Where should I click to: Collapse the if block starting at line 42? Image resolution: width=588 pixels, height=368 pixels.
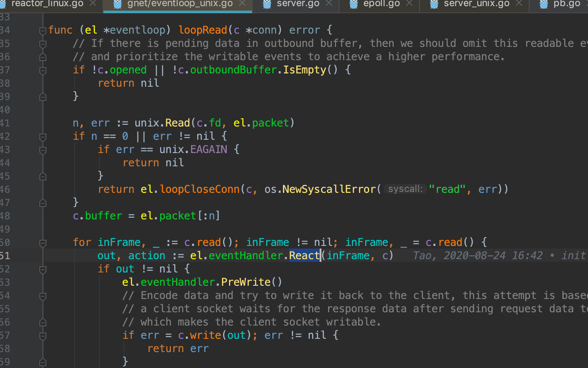tap(42, 136)
